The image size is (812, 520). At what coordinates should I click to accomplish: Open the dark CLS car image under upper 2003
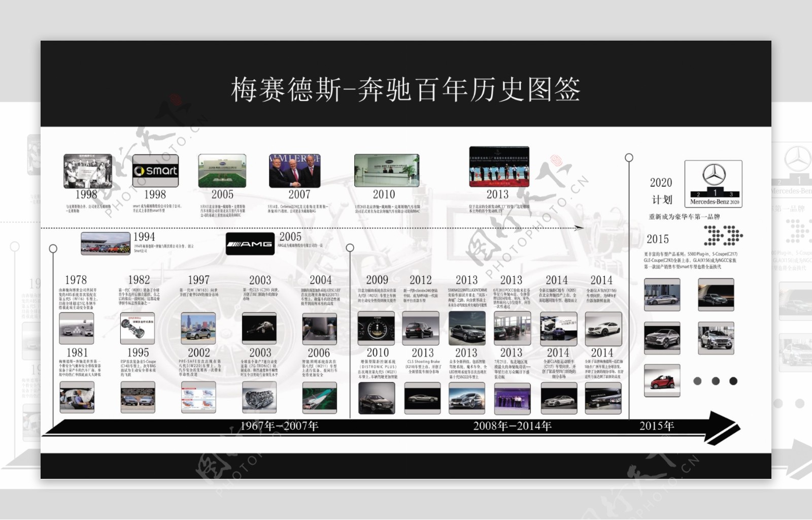tap(259, 329)
